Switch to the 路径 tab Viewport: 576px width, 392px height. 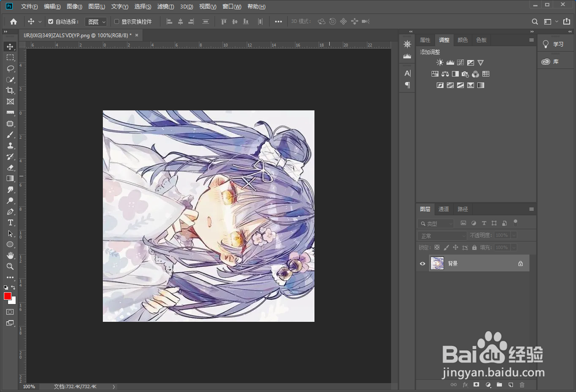click(463, 209)
